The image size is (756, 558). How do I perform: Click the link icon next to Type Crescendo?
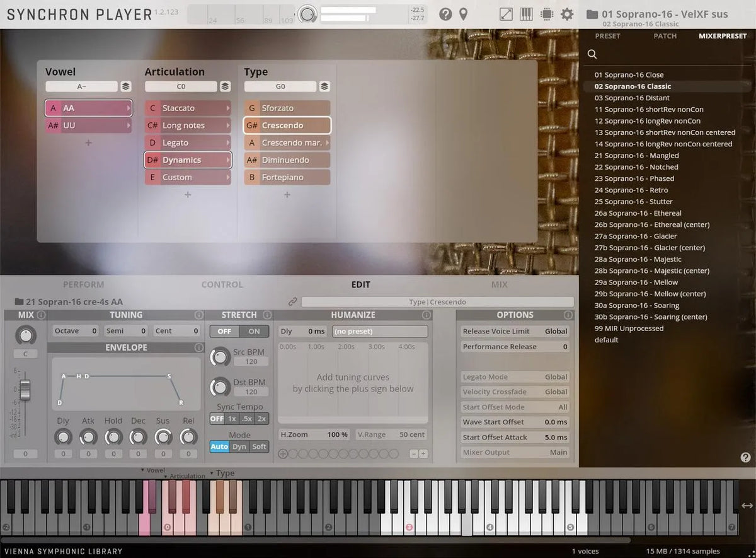click(292, 302)
